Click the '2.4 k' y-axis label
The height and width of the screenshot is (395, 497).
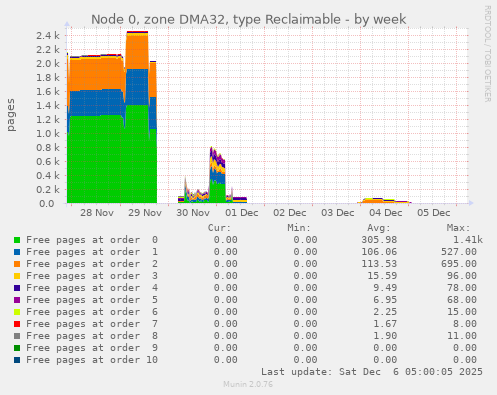tap(48, 36)
